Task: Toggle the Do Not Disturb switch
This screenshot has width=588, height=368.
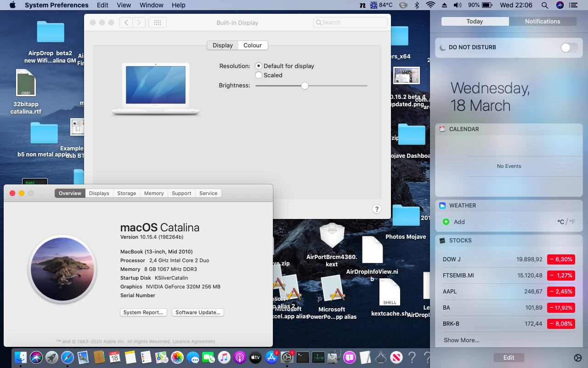Action: pos(570,47)
